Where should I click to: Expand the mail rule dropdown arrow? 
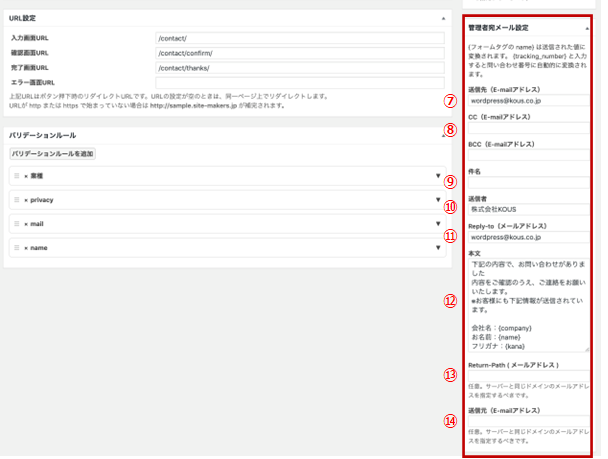click(438, 223)
